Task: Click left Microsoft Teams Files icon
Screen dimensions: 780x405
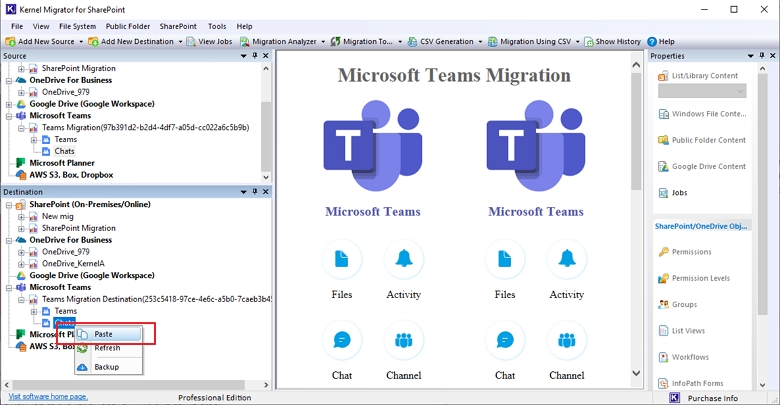Action: coord(342,259)
